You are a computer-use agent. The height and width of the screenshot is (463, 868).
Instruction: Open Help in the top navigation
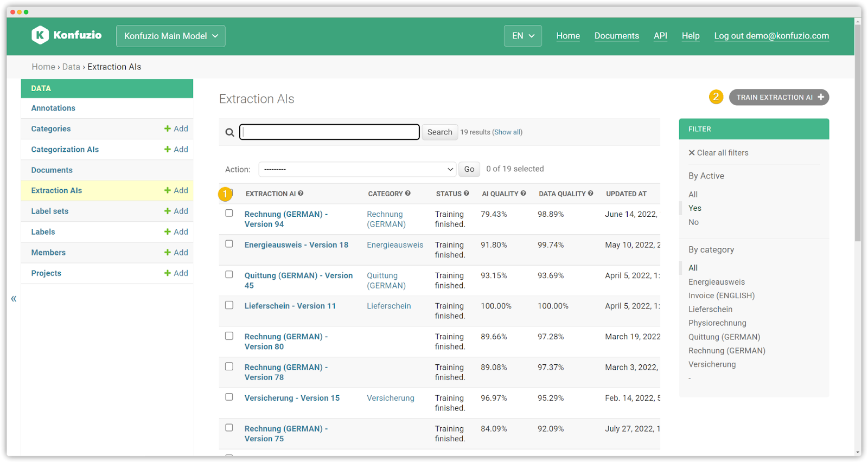[x=691, y=36]
